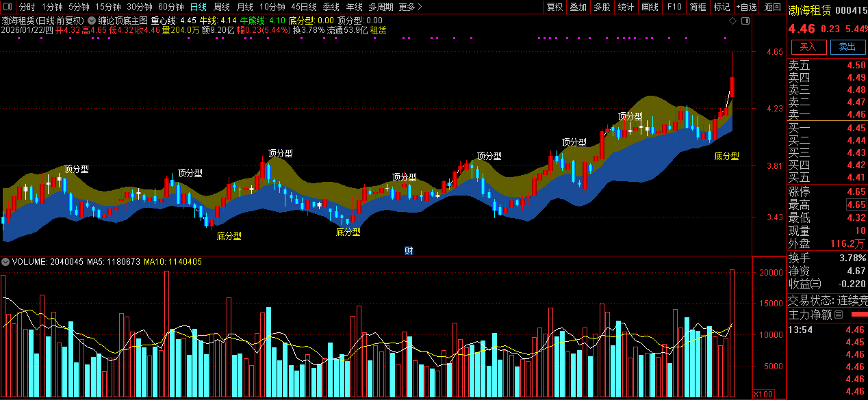The height and width of the screenshot is (400, 868).
Task: Click the 卖四 price 4.49
Action: click(856, 78)
